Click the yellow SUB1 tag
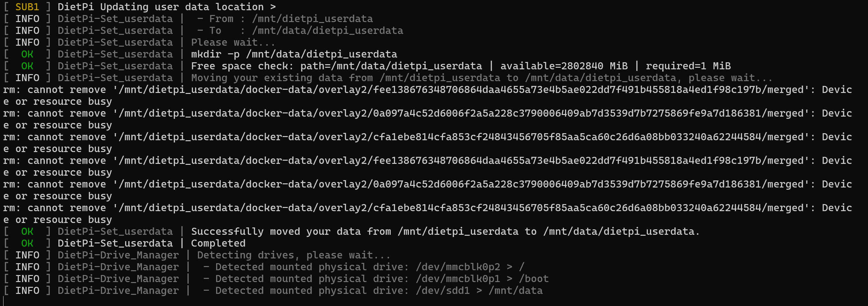The height and width of the screenshot is (306, 868). click(27, 7)
